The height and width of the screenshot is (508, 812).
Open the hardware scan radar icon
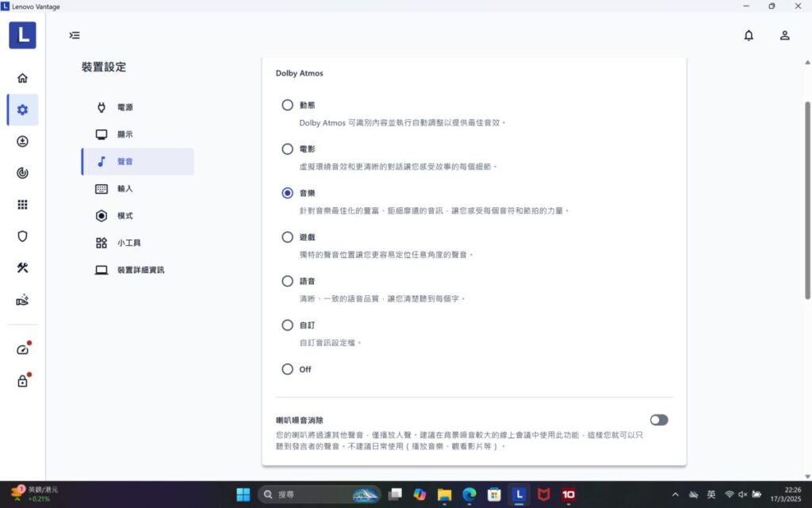pyautogui.click(x=22, y=172)
